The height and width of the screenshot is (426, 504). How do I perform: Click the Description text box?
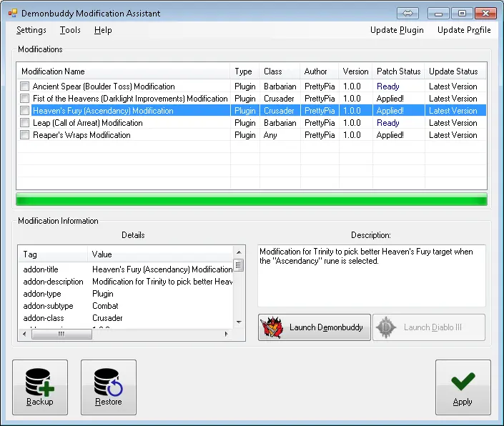pos(372,276)
